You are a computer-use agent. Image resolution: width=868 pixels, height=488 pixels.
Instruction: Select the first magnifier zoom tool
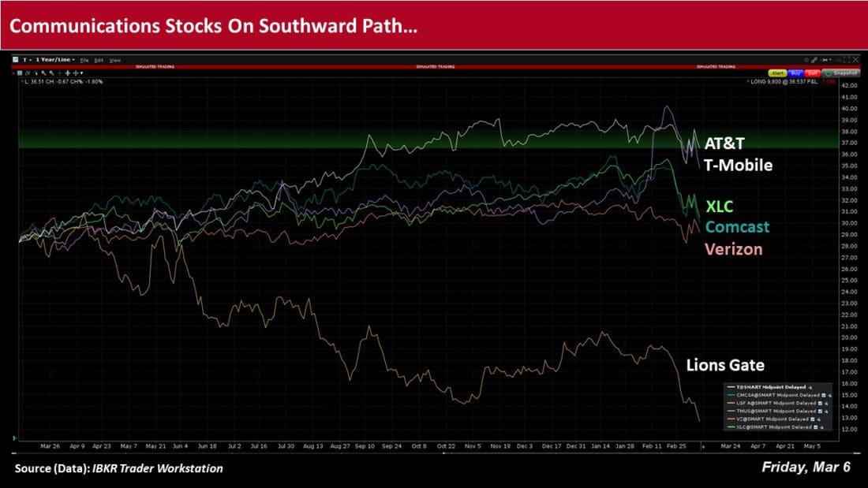click(43, 73)
